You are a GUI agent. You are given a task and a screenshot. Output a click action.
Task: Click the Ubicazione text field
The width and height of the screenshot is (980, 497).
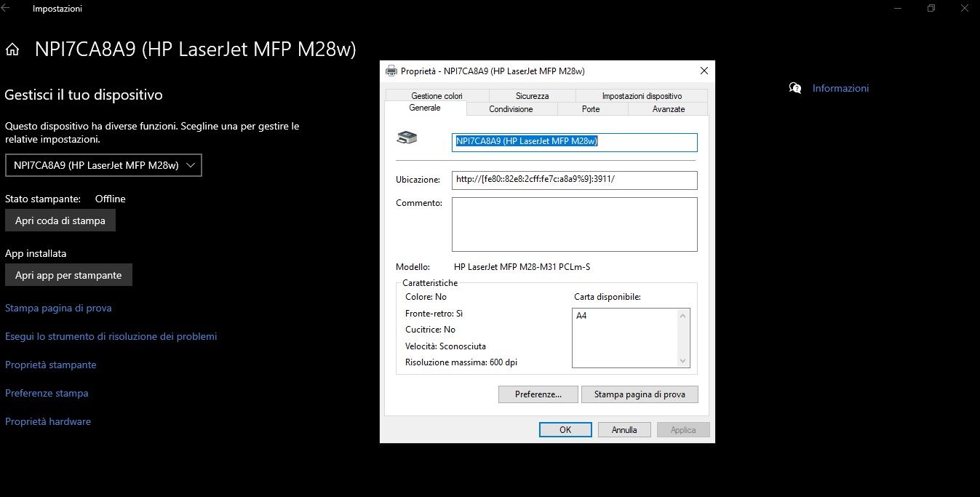(575, 180)
